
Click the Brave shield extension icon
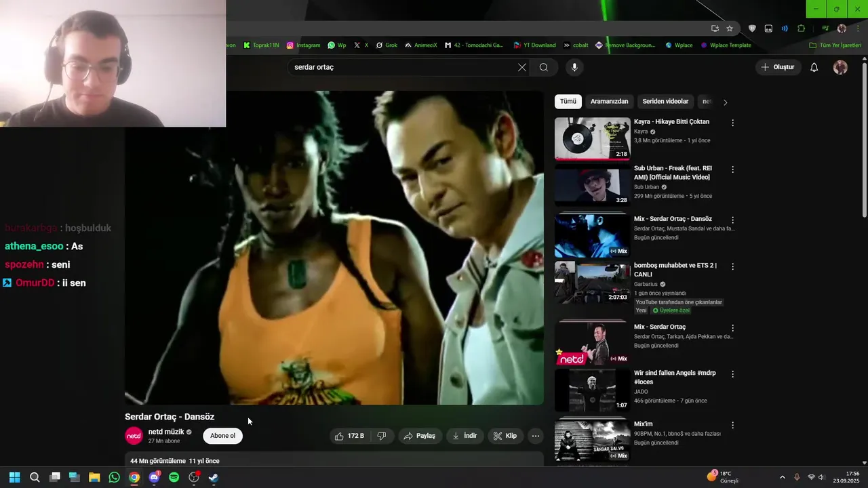coord(752,28)
